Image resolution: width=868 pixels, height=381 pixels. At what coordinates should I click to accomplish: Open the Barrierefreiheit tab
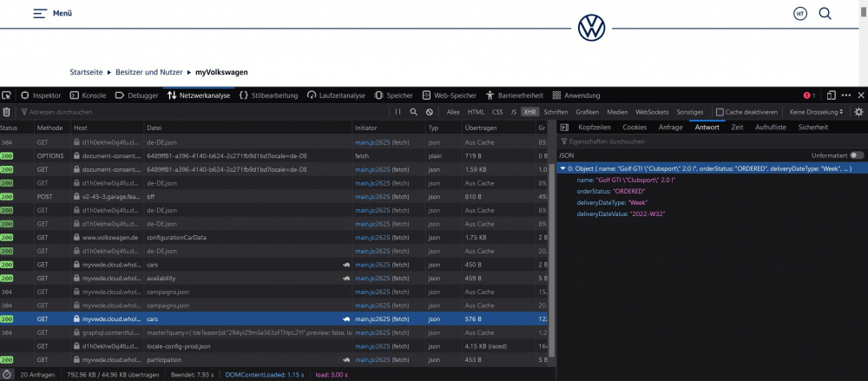coord(514,95)
